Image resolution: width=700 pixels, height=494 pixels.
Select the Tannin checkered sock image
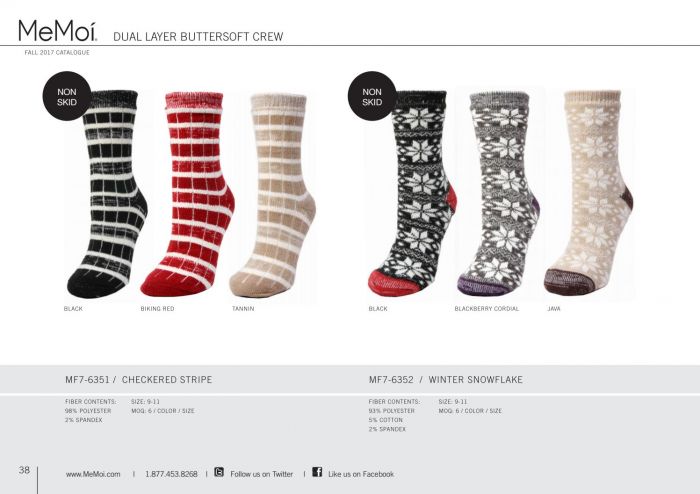pos(273,195)
